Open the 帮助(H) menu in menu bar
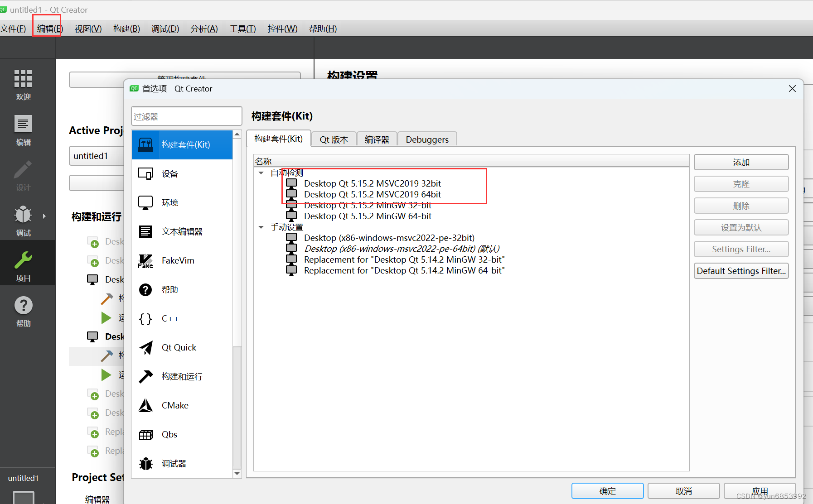Viewport: 813px width, 504px height. [323, 29]
